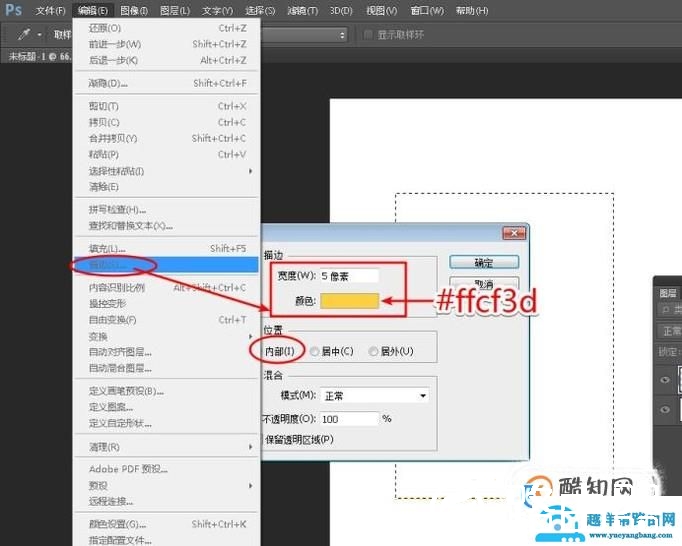Viewport: 682px width, 546px height.
Task: Select 定义图案... menu entry
Action: click(x=167, y=407)
